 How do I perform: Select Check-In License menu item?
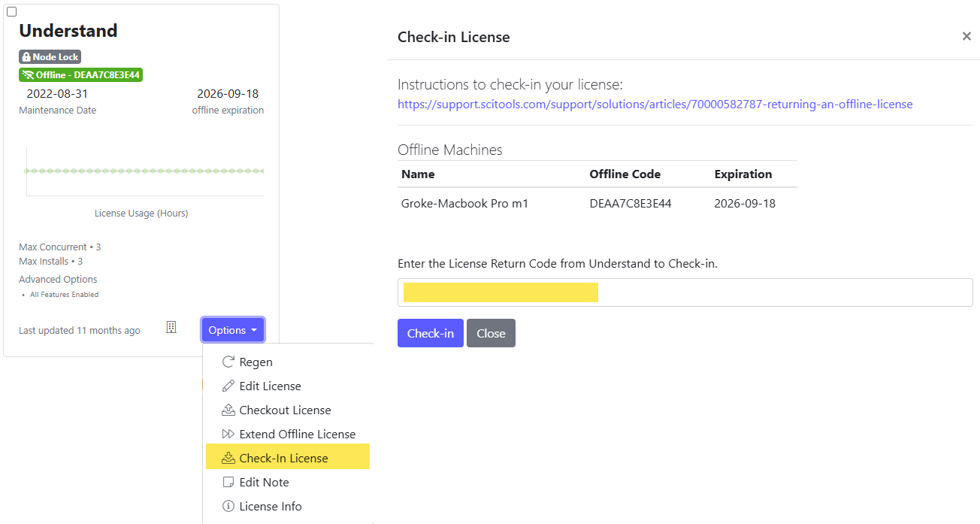(288, 458)
